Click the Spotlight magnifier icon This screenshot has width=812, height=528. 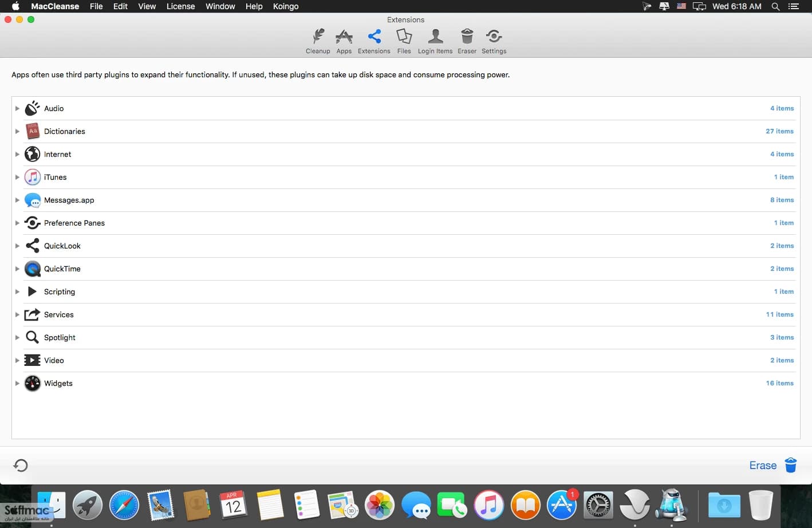point(33,337)
